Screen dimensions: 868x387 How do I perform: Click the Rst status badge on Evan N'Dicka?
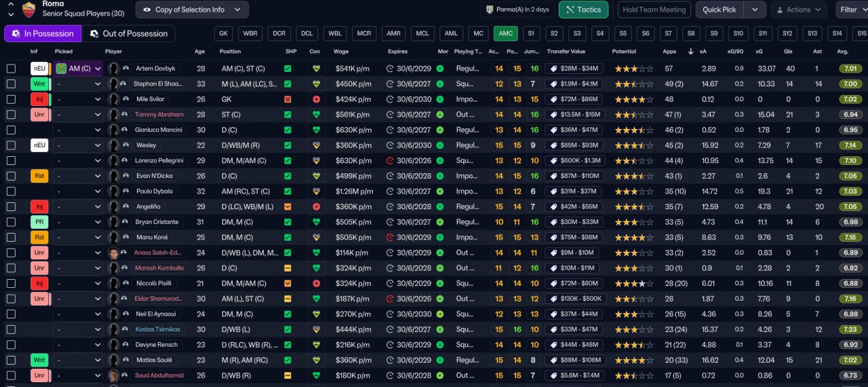pos(39,176)
